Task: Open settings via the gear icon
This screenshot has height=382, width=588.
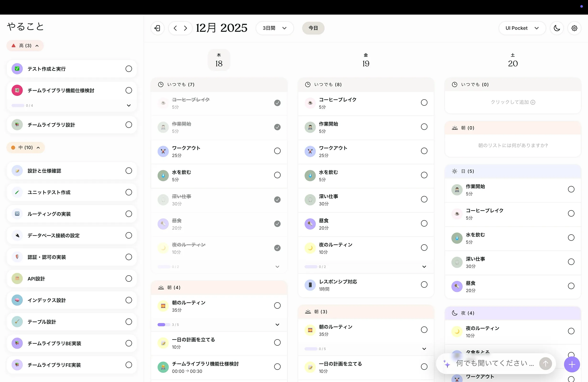Action: click(574, 28)
